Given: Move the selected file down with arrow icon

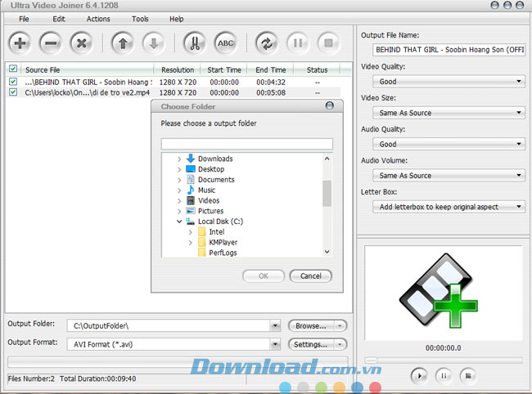Looking at the screenshot, I should tap(153, 43).
